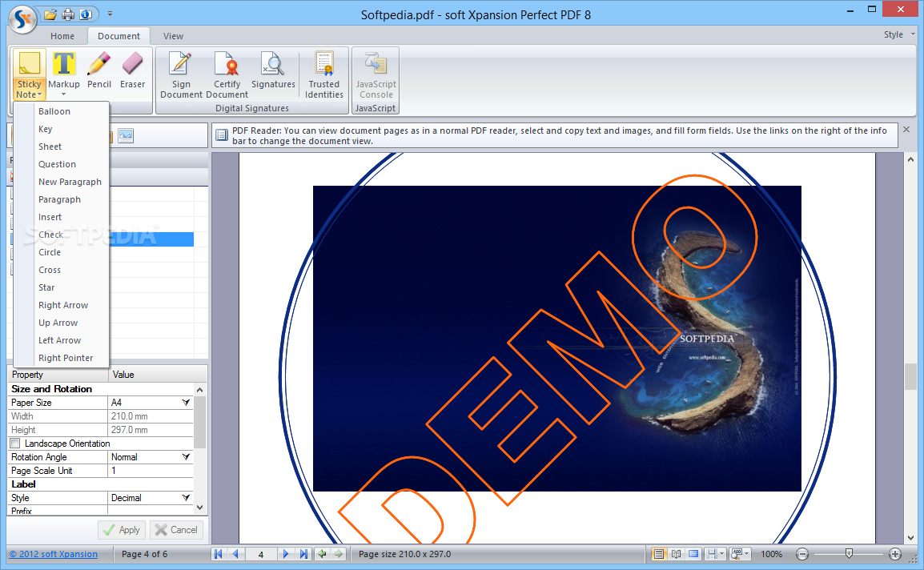This screenshot has width=924, height=570.
Task: Click the printer quick access icon
Action: click(68, 14)
